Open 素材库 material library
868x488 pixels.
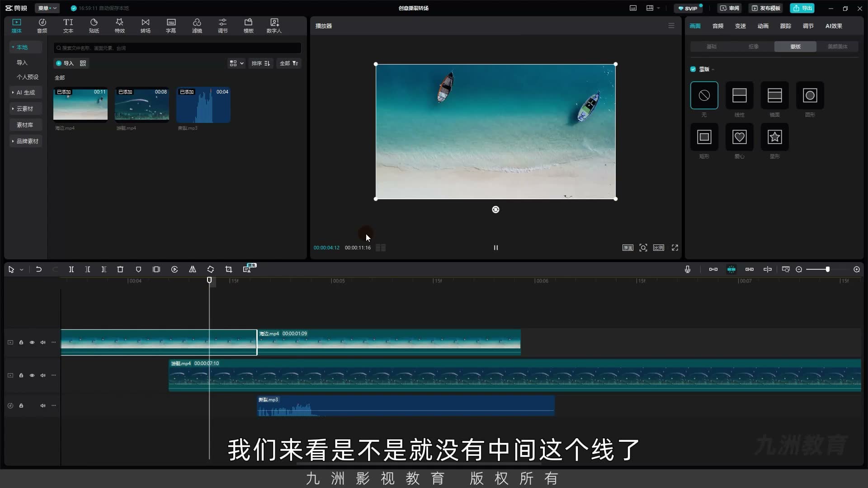click(26, 125)
